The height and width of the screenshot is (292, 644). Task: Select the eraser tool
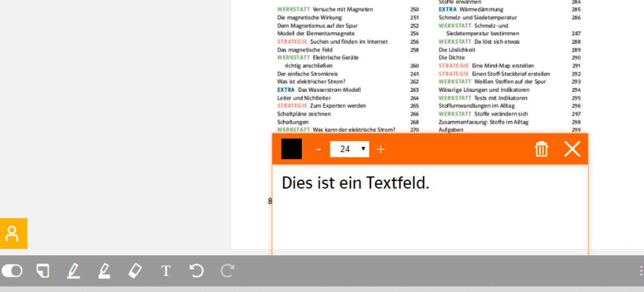click(134, 271)
